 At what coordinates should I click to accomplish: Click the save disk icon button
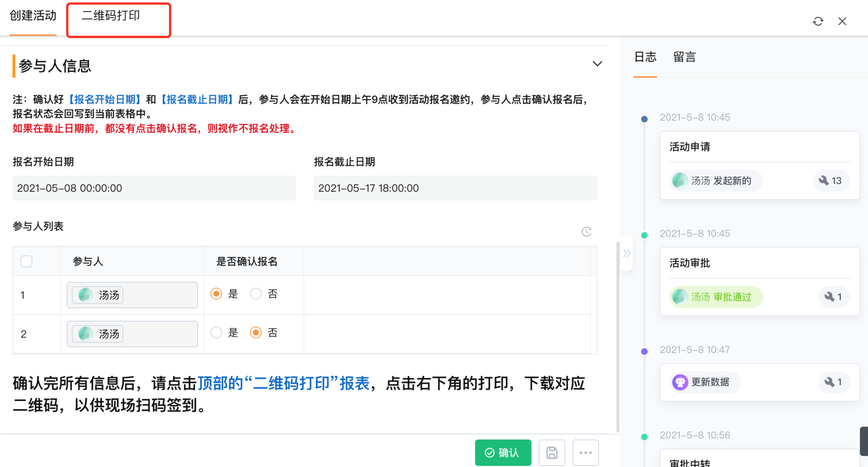552,453
